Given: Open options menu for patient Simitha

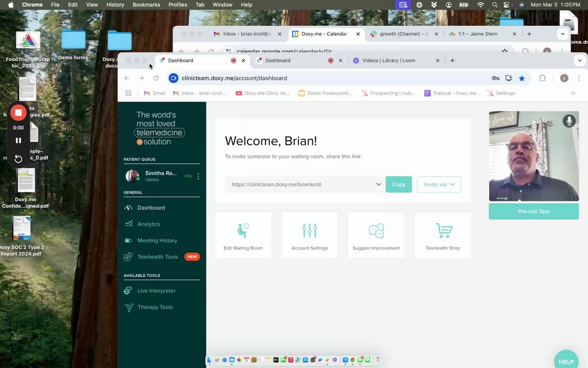Looking at the screenshot, I should pyautogui.click(x=198, y=176).
